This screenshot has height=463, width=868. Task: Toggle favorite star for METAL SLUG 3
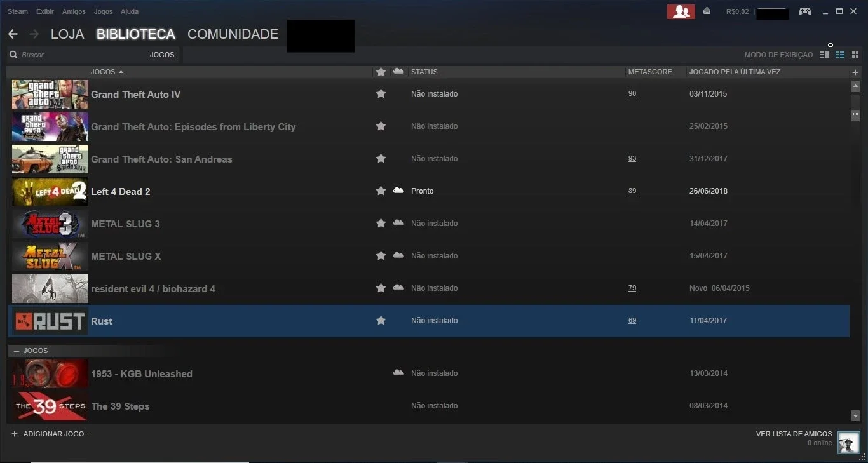(x=381, y=224)
